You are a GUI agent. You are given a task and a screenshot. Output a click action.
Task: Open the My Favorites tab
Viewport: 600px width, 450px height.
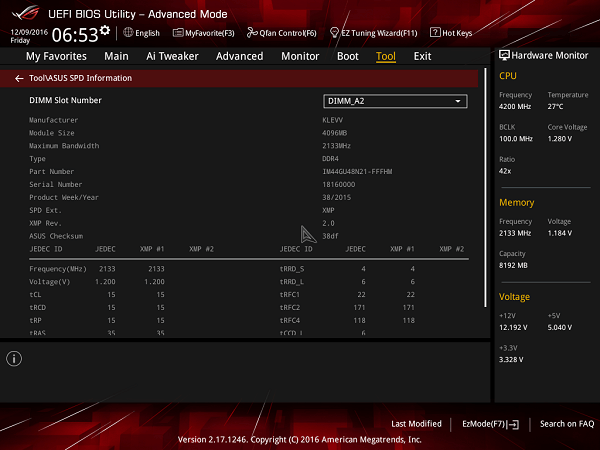(x=56, y=56)
